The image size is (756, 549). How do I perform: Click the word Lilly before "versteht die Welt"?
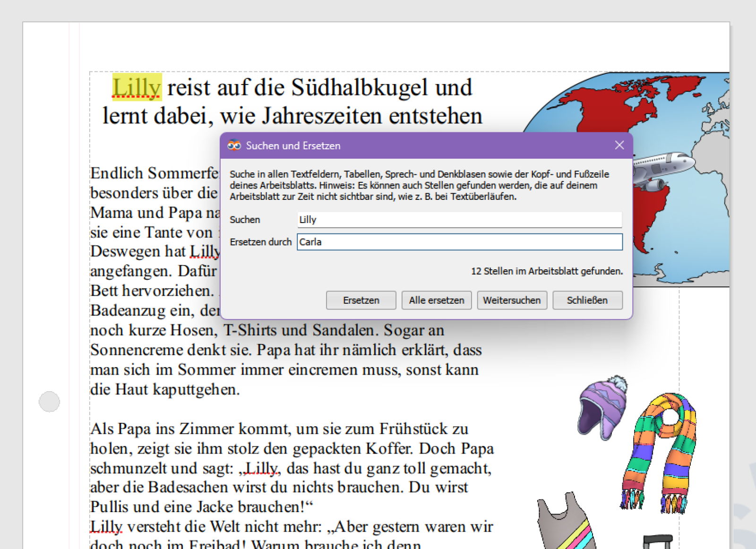[106, 526]
